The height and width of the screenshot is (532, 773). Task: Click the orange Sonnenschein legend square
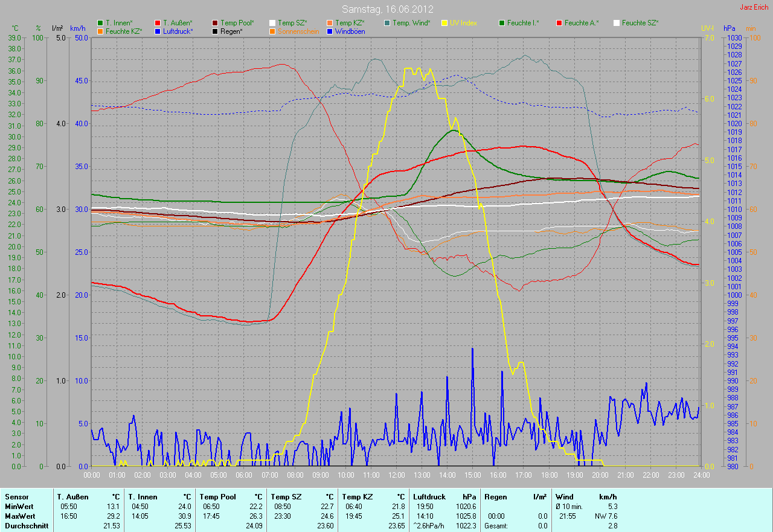tap(272, 31)
